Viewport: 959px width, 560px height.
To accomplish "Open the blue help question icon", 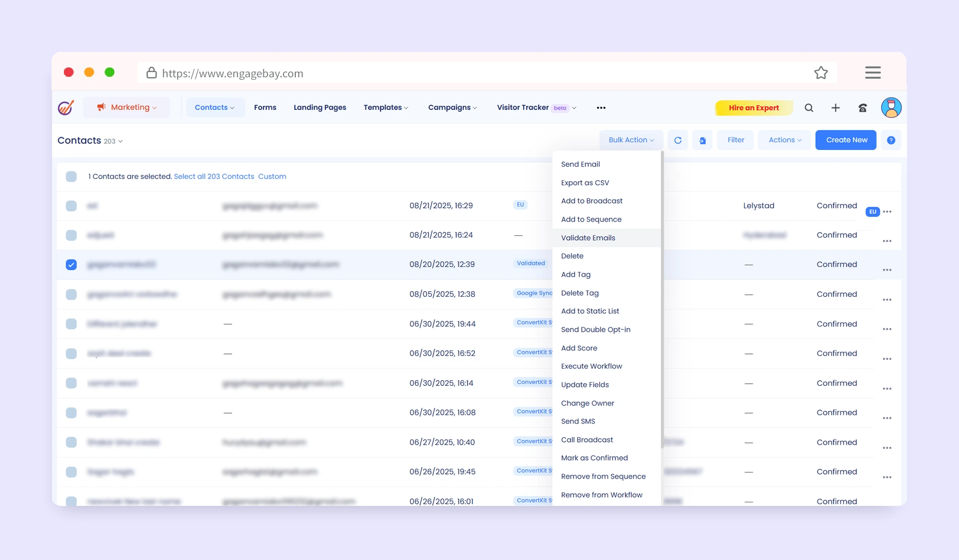I will [890, 140].
